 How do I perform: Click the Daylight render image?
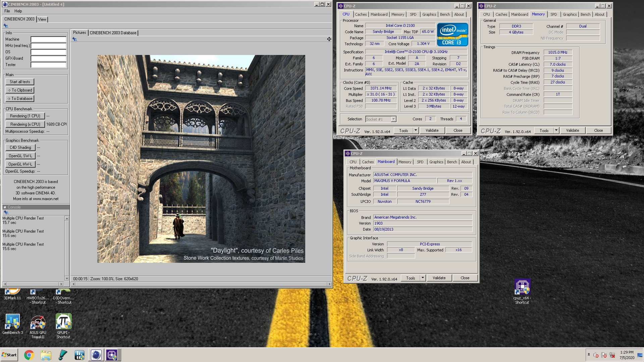(x=201, y=159)
